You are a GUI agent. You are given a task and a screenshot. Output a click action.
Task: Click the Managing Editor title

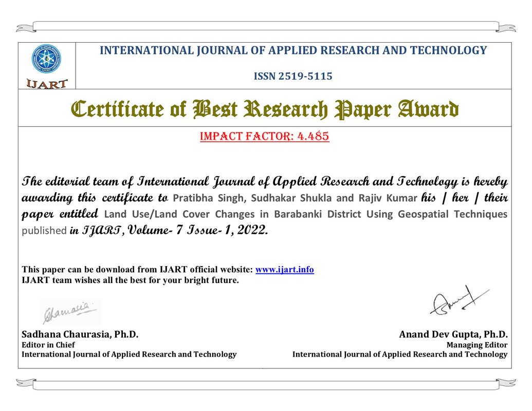pyautogui.click(x=477, y=345)
